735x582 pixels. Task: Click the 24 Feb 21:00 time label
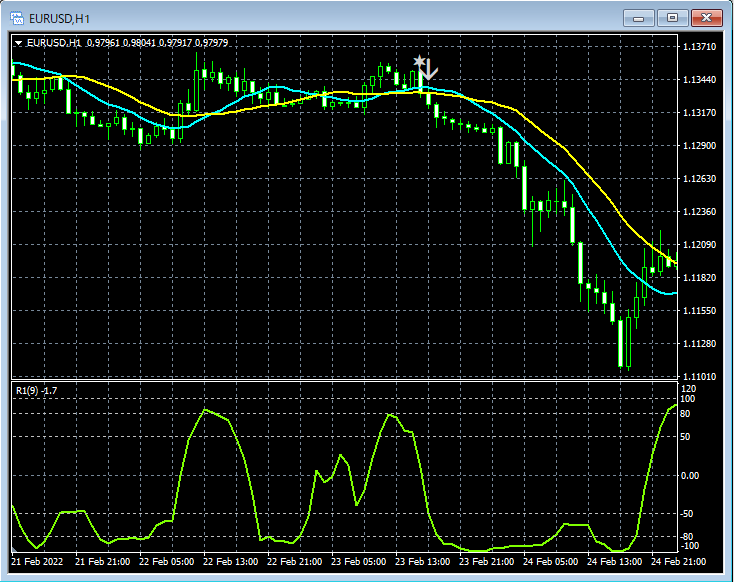click(x=678, y=561)
